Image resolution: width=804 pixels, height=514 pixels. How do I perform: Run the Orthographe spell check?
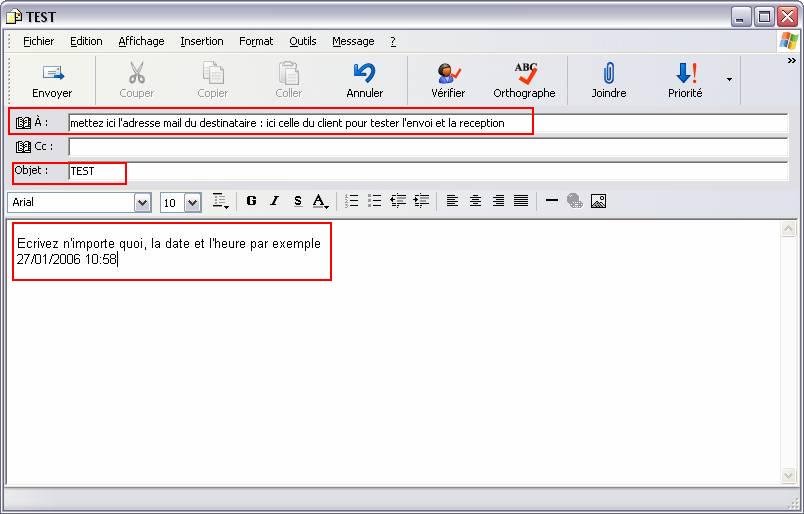[524, 81]
